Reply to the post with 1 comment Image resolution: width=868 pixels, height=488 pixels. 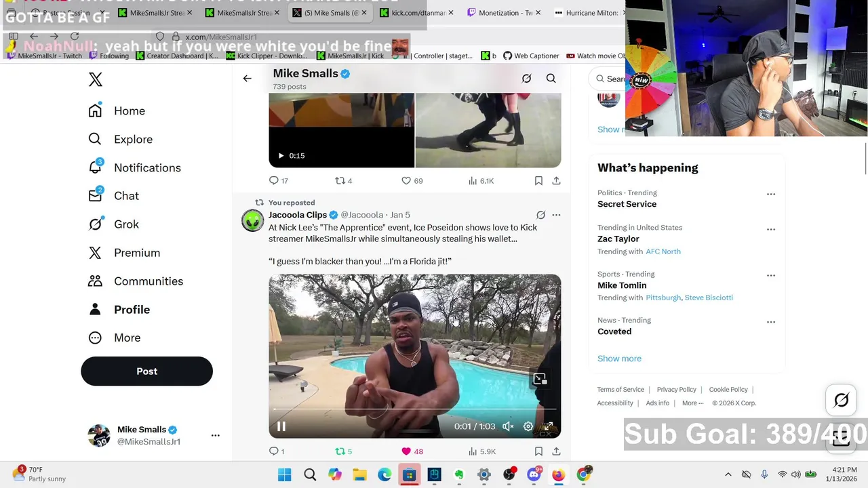coord(277,451)
